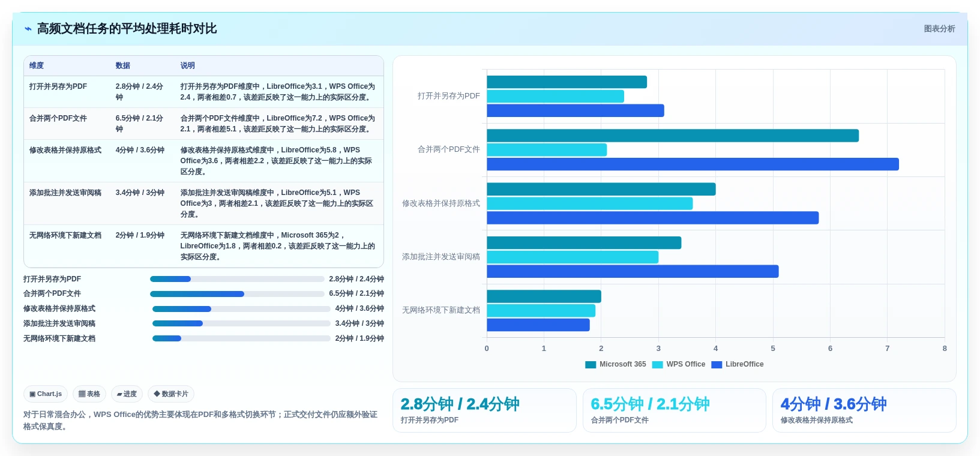Click LibreOffice bar for 添加批注并发送审阅稿
This screenshot has height=456, width=980.
pos(633,271)
